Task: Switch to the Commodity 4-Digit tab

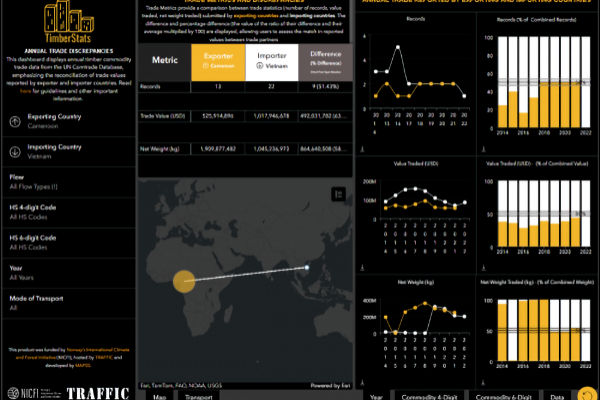Action: point(429,396)
